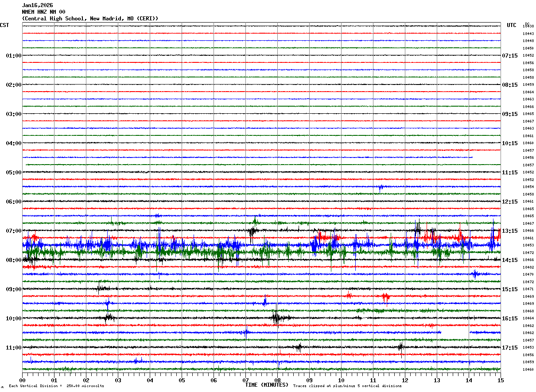Click the 09:15 UTC time label

point(510,114)
